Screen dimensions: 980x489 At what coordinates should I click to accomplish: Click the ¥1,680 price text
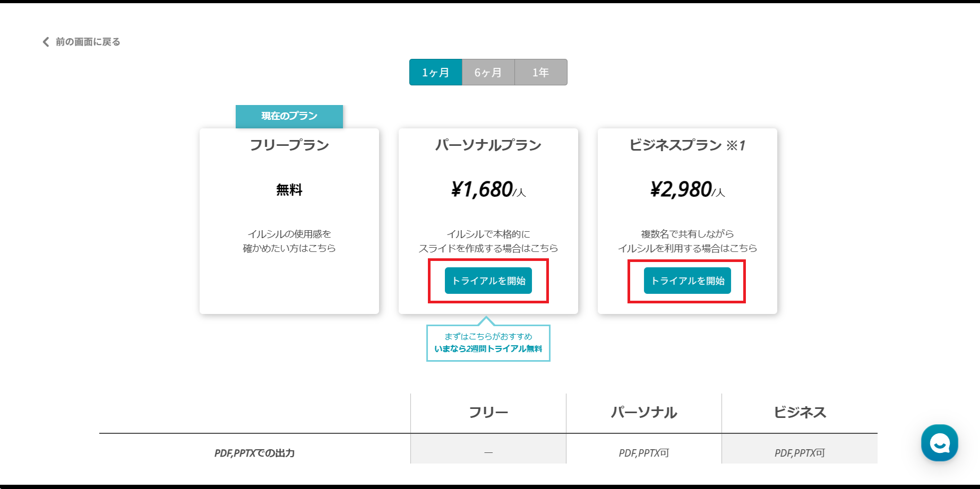482,189
